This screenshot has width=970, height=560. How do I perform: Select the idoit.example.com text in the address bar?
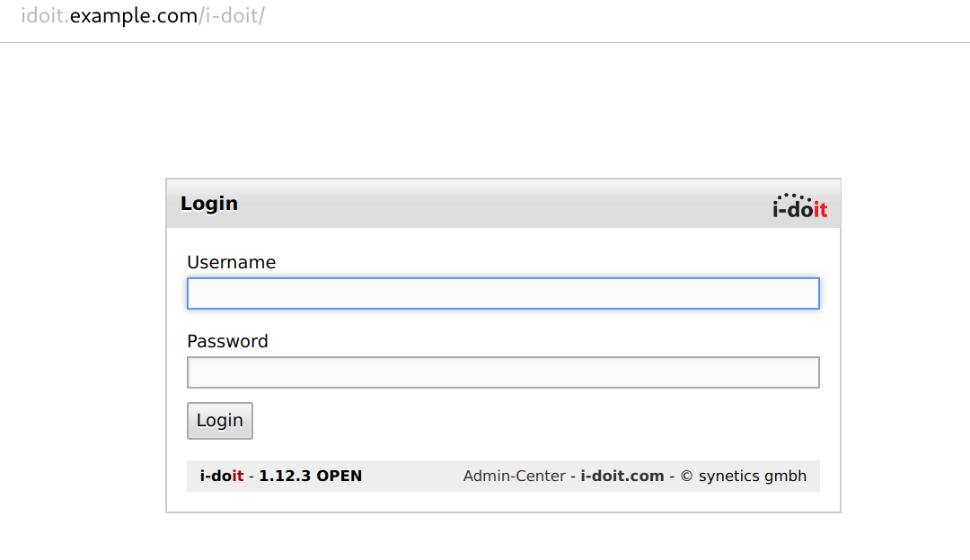(108, 15)
